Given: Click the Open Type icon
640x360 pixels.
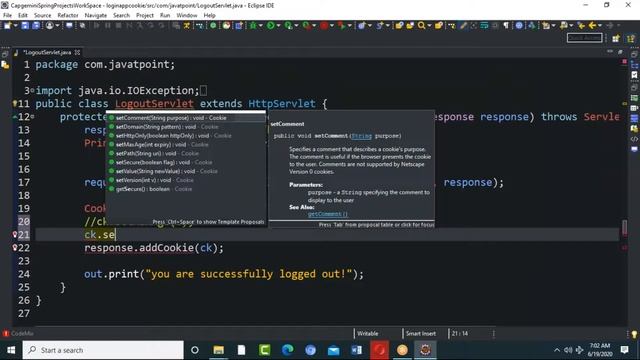Looking at the screenshot, I should pos(399,25).
